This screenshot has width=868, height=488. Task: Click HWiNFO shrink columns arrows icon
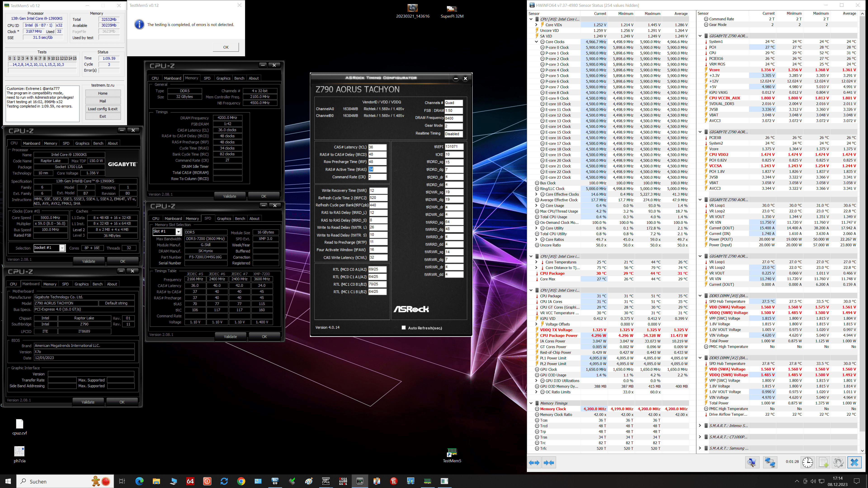pos(549,462)
